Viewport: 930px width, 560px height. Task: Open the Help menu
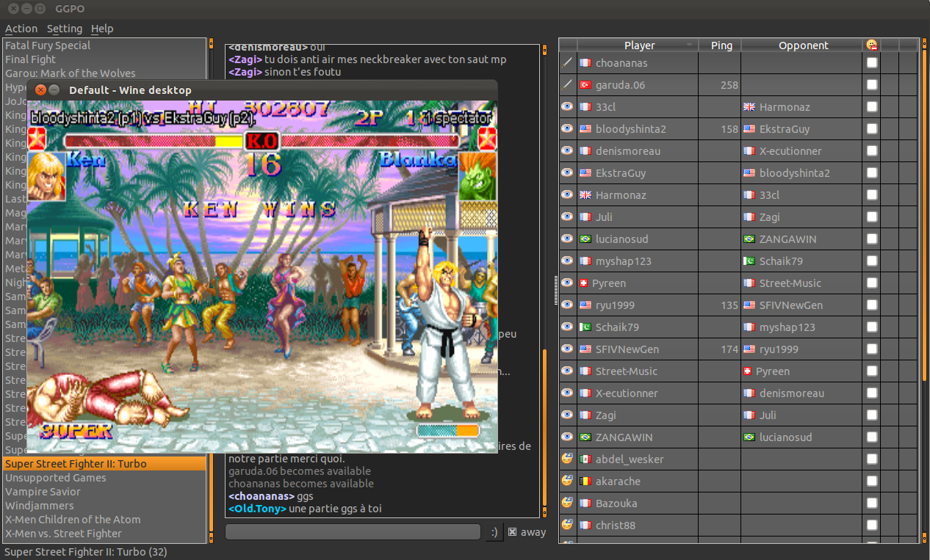click(102, 29)
